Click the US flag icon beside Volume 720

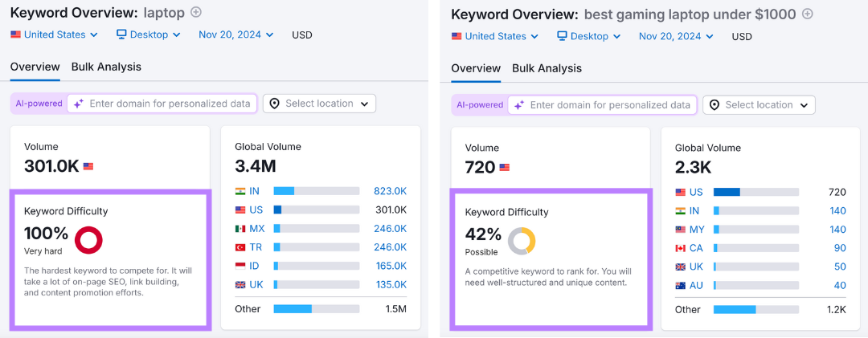pyautogui.click(x=505, y=167)
